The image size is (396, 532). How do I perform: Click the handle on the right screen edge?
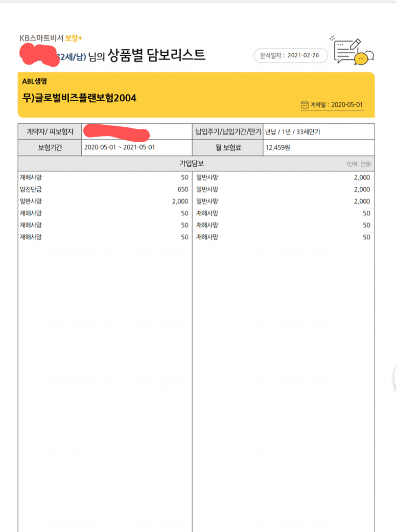(394, 379)
